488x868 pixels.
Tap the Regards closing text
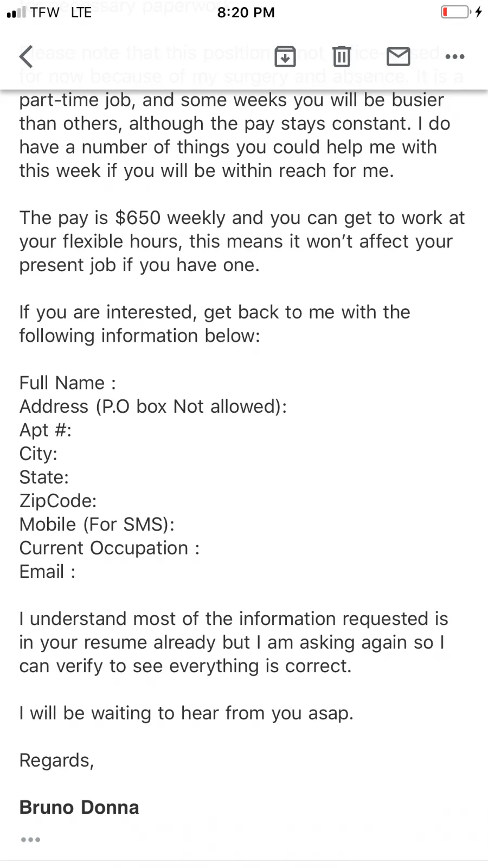57,760
